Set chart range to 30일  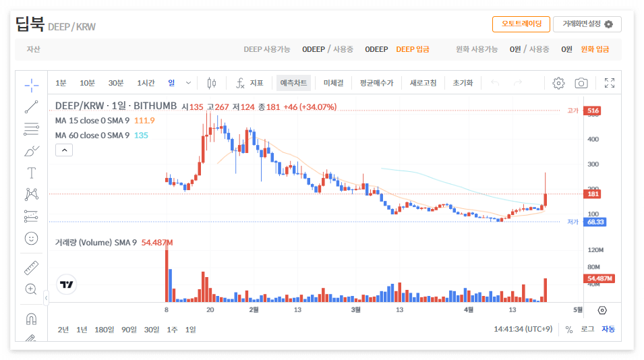(152, 330)
